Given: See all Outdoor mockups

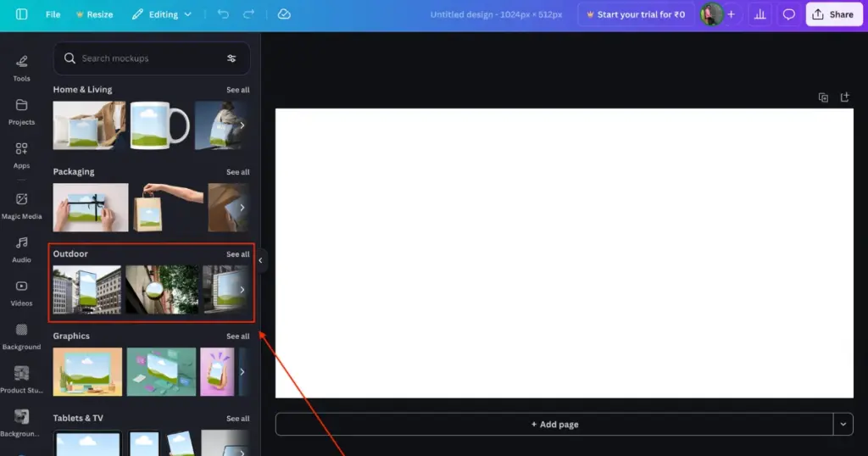Looking at the screenshot, I should [x=237, y=254].
